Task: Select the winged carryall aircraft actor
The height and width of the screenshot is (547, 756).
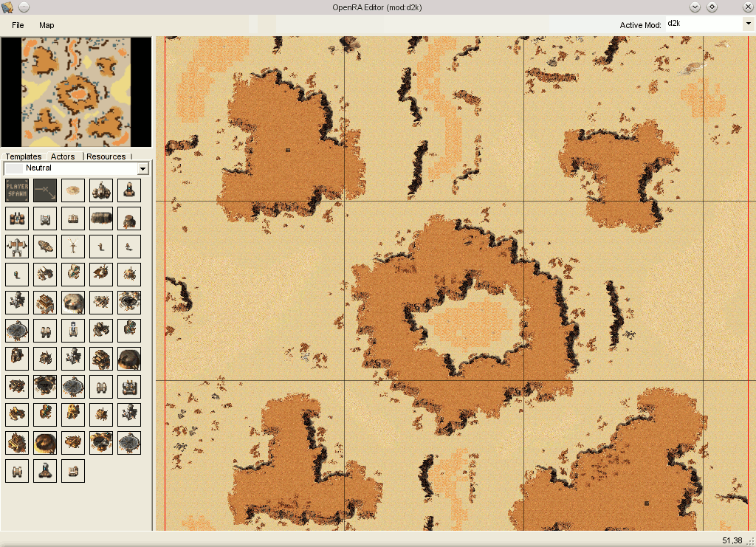Action: (17, 247)
